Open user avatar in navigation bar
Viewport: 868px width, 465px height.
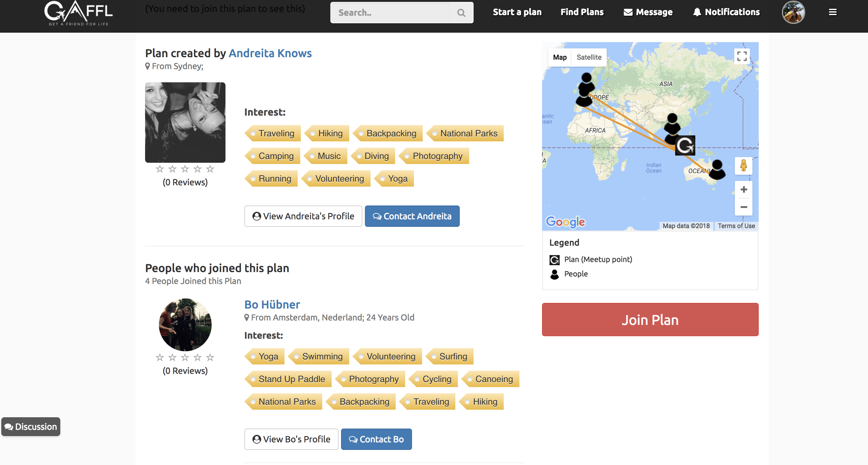(x=793, y=12)
